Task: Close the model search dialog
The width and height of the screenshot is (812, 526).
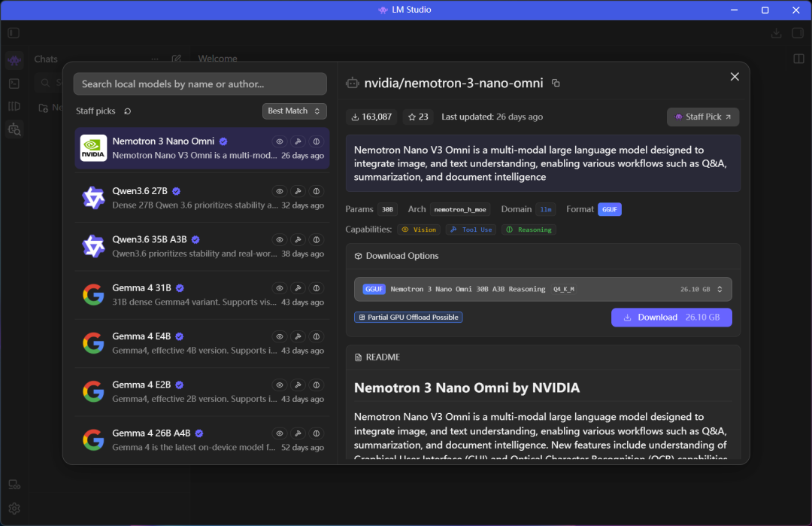Action: (735, 77)
